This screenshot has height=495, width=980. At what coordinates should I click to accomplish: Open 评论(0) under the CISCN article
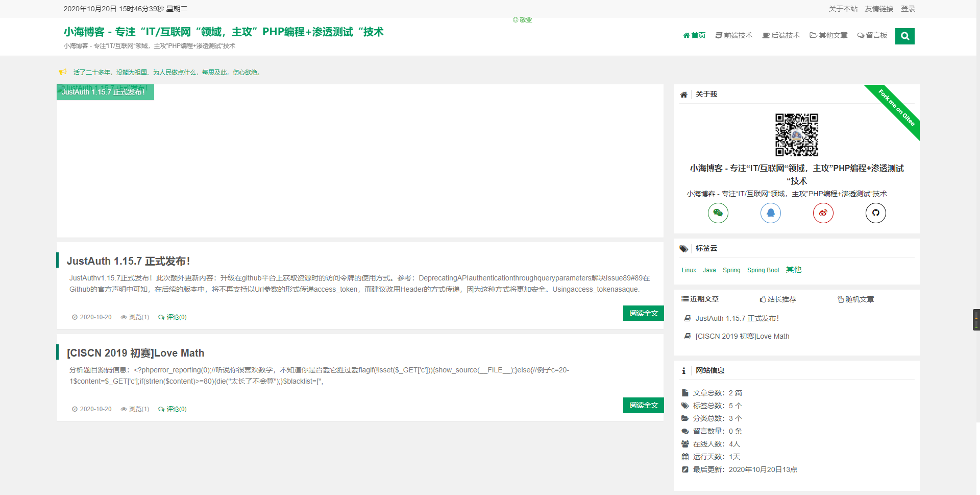[173, 409]
